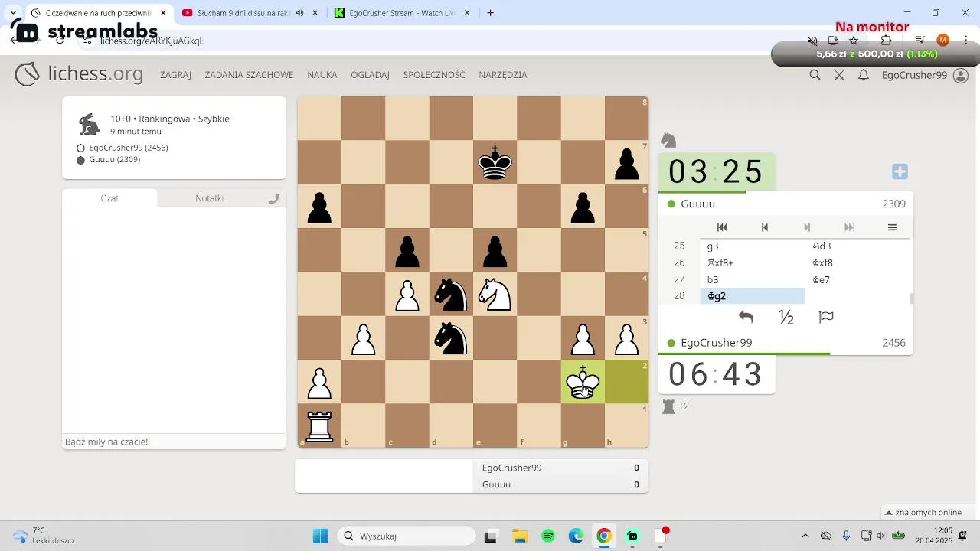Open challenges crossed-swords icon
This screenshot has height=551, width=980.
pos(839,75)
